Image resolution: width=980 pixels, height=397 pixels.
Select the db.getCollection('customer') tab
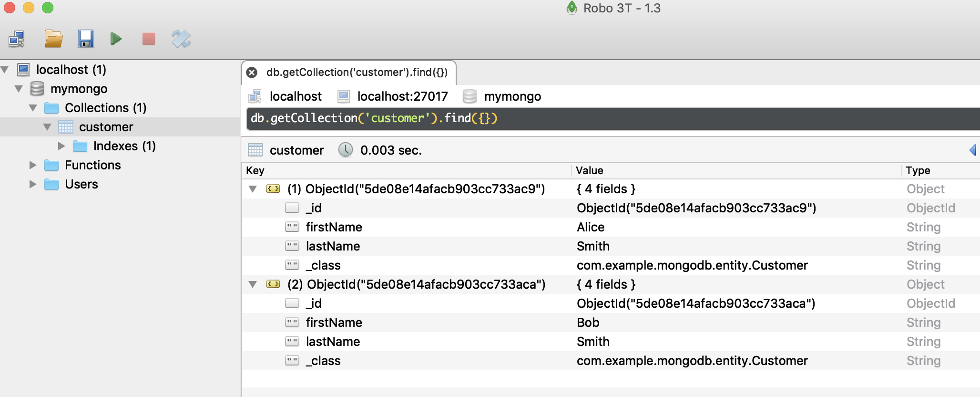[x=357, y=73]
